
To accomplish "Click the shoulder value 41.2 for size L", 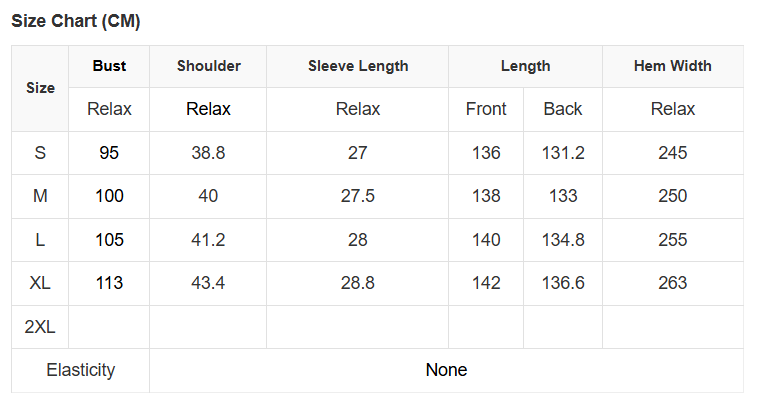I will pos(208,240).
